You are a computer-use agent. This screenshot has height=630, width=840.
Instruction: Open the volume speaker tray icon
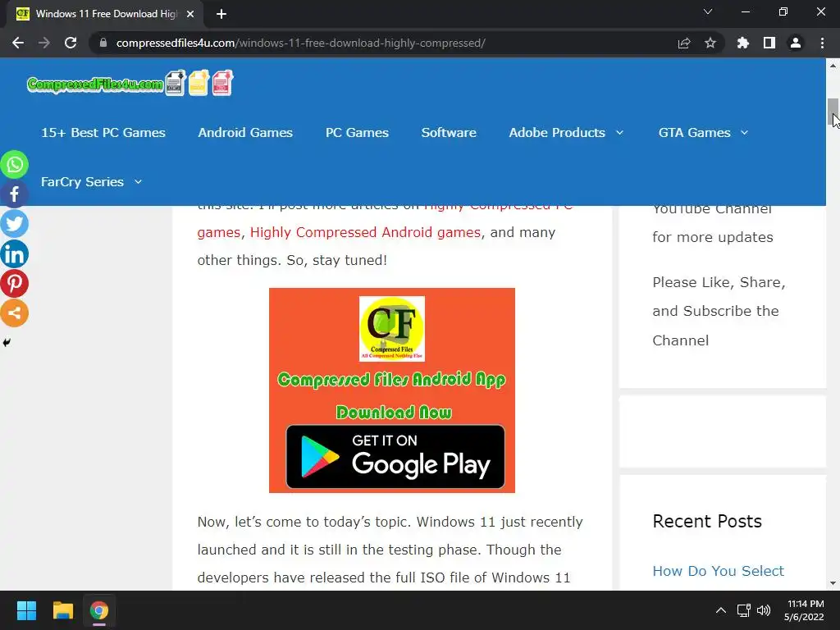click(x=764, y=610)
